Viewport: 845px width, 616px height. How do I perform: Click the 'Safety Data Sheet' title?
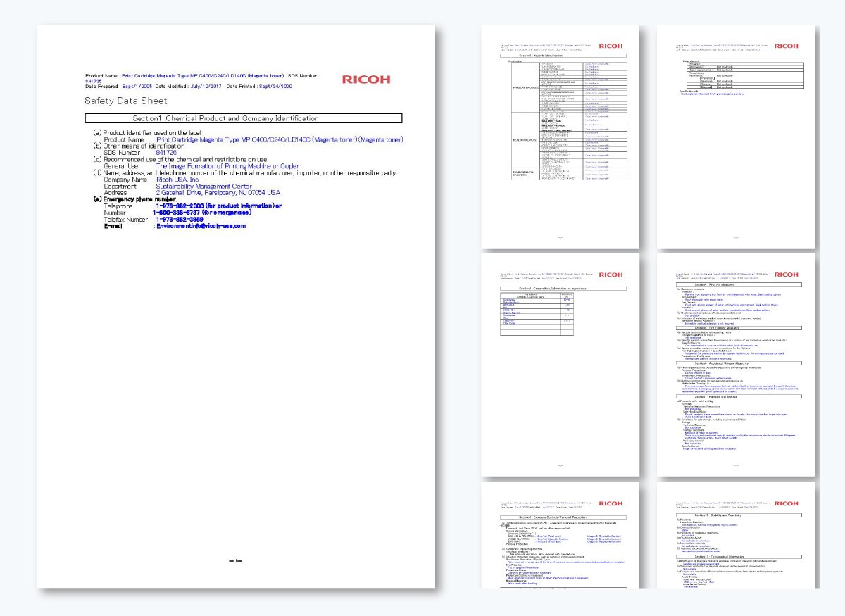pyautogui.click(x=126, y=101)
